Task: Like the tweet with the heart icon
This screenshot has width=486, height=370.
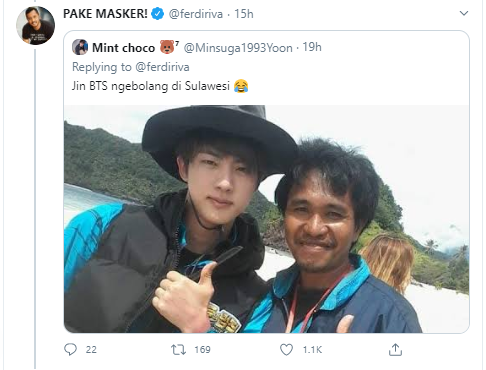Action: coord(286,350)
